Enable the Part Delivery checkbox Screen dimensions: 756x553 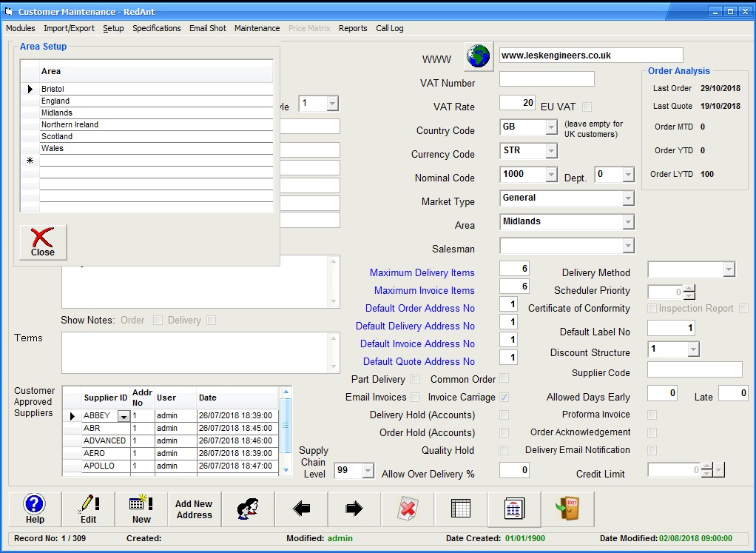tap(415, 380)
